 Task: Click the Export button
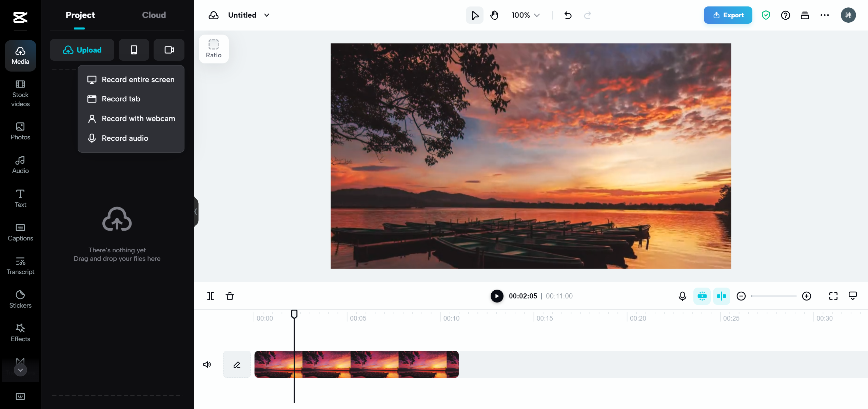pos(728,15)
